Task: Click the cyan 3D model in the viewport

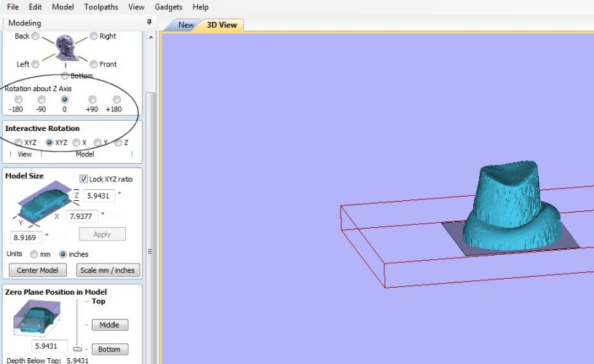Action: pos(512,207)
